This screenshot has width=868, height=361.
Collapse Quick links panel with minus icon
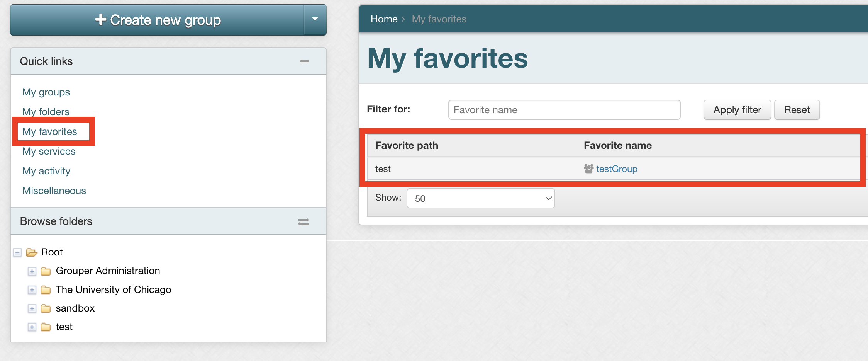[x=305, y=61]
